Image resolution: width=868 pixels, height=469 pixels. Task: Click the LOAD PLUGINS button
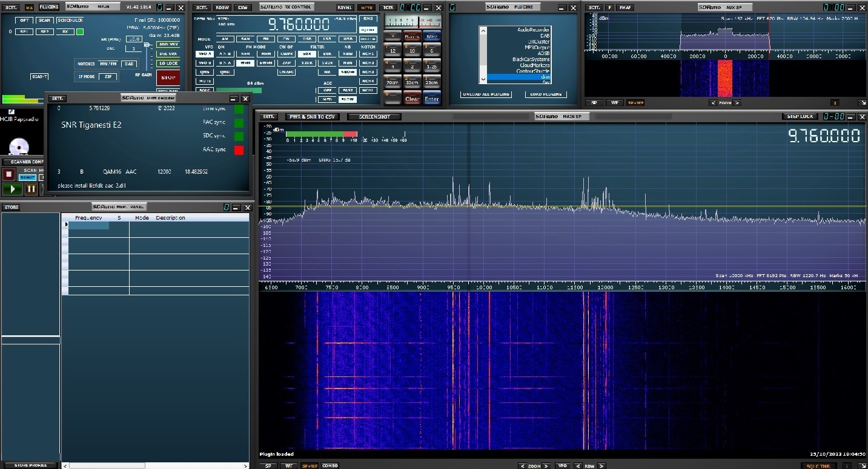547,94
